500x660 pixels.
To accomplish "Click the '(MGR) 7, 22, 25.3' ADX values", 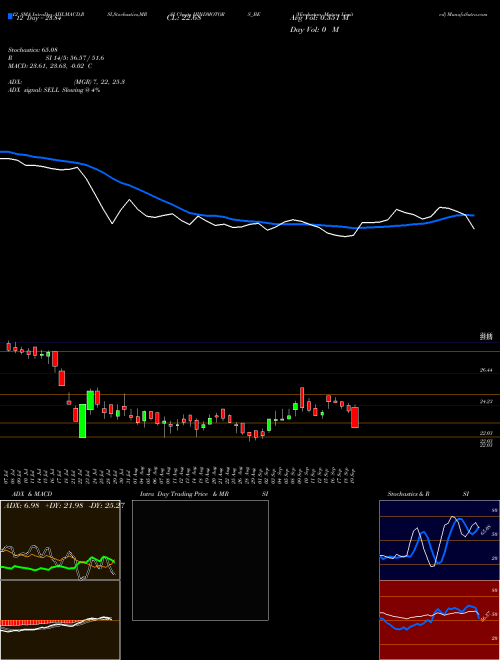I will point(99,82).
